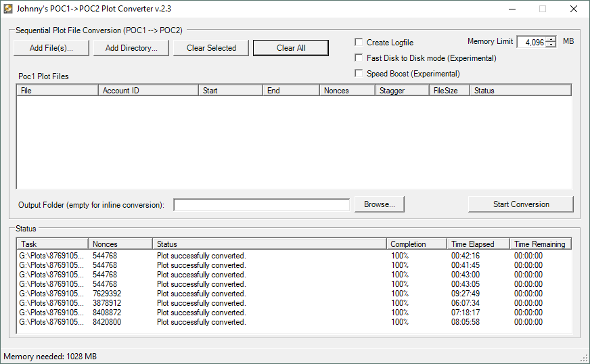Select task row with 3878912 nonces
The width and height of the screenshot is (590, 364).
coord(294,303)
